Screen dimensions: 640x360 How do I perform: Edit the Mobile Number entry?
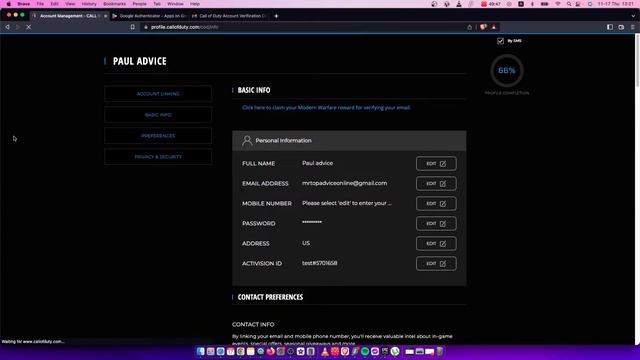pos(436,204)
